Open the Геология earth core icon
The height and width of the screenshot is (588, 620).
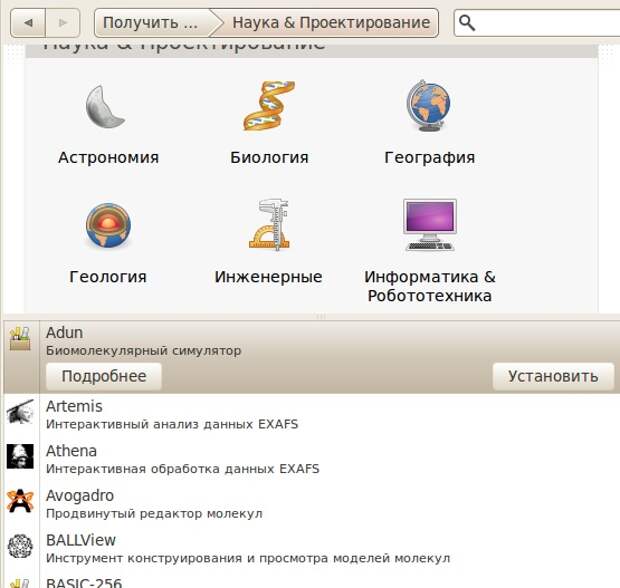108,225
